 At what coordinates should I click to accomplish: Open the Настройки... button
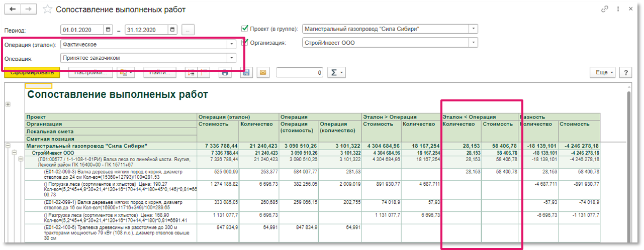[90, 73]
